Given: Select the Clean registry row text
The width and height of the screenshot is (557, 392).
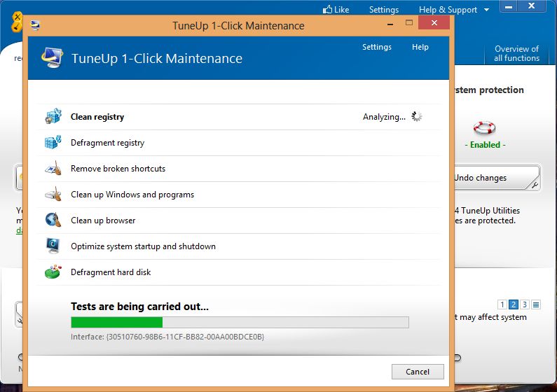Looking at the screenshot, I should pos(97,117).
